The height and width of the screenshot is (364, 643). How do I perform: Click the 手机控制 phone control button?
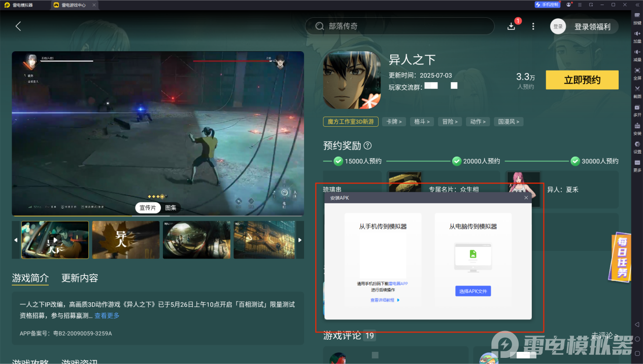(x=547, y=5)
